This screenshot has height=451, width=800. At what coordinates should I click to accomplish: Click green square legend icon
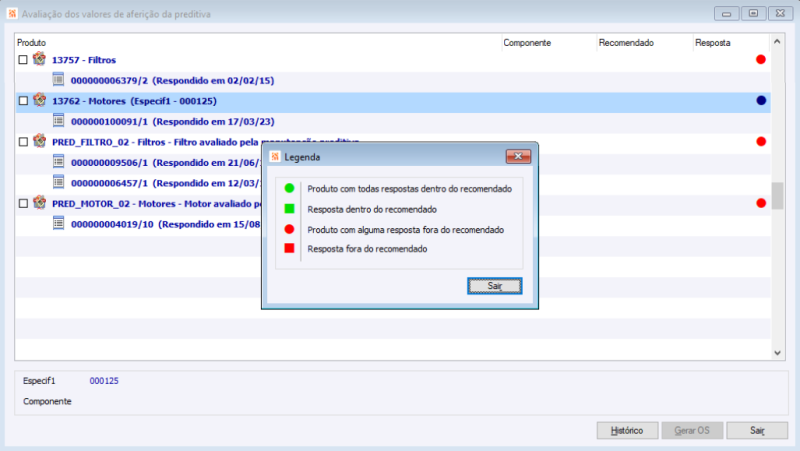289,209
